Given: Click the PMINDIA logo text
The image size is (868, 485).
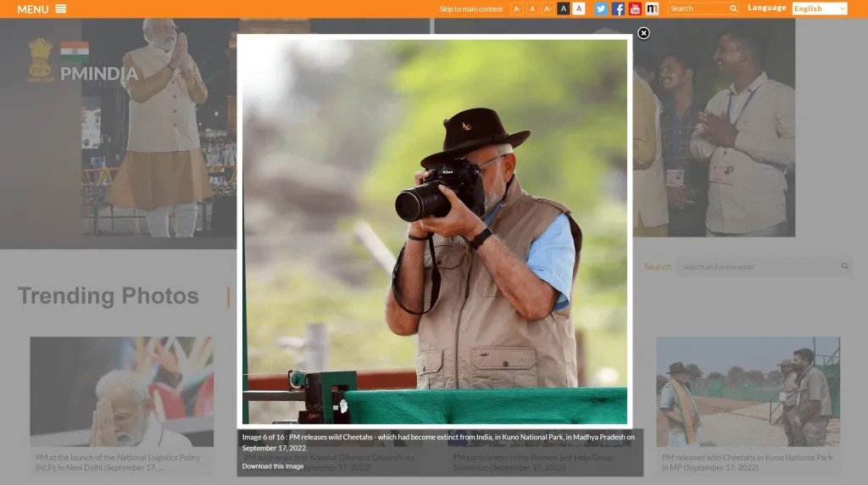Looking at the screenshot, I should [99, 74].
